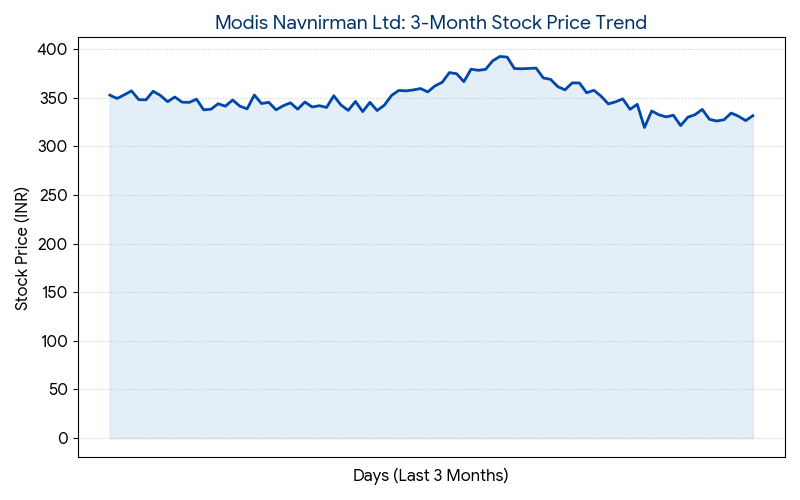
Task: Click the 50 tick label on y-axis
Action: [x=56, y=390]
